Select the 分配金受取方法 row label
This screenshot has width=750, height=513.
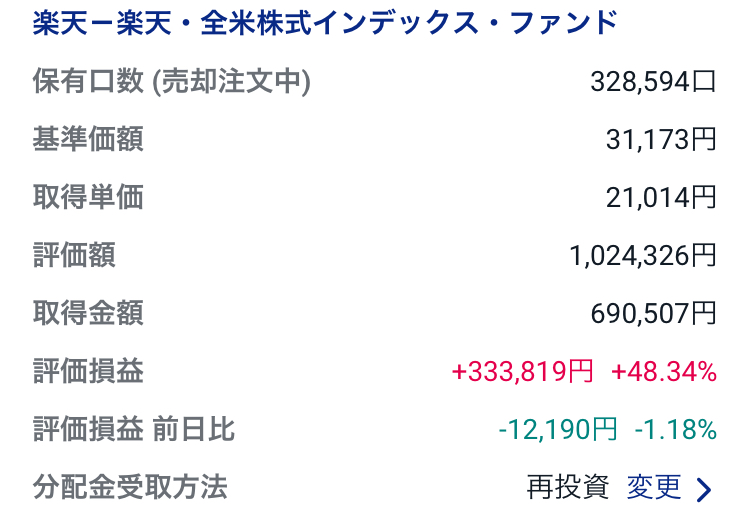[130, 487]
